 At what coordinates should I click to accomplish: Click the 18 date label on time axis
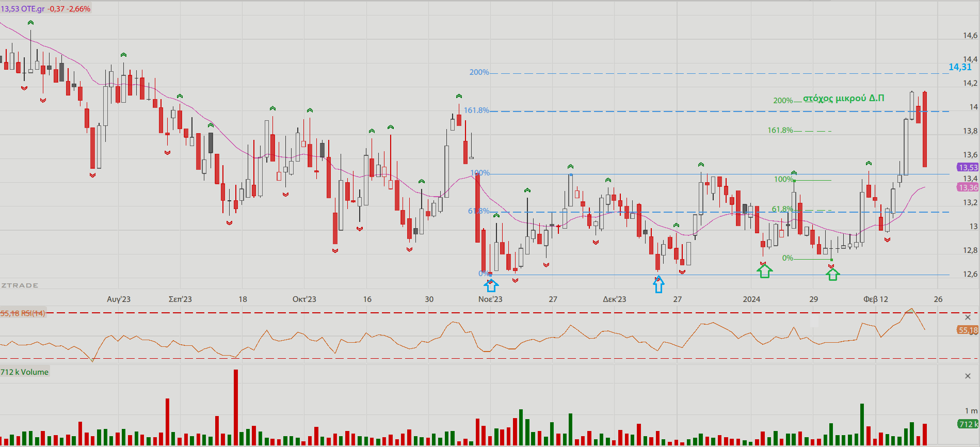(x=243, y=299)
